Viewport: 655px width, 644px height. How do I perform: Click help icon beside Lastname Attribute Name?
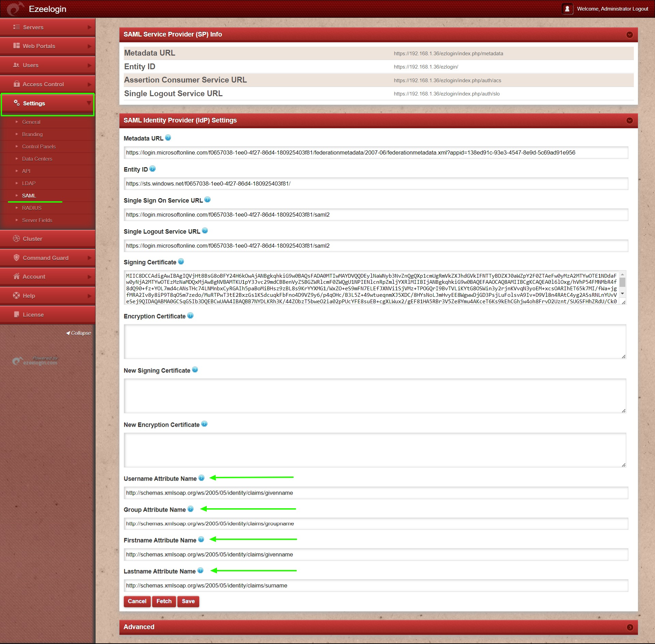click(200, 571)
